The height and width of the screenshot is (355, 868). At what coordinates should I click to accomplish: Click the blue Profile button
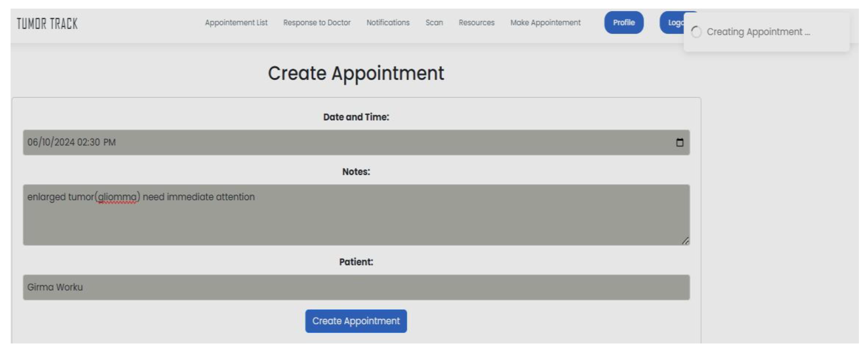pyautogui.click(x=624, y=23)
